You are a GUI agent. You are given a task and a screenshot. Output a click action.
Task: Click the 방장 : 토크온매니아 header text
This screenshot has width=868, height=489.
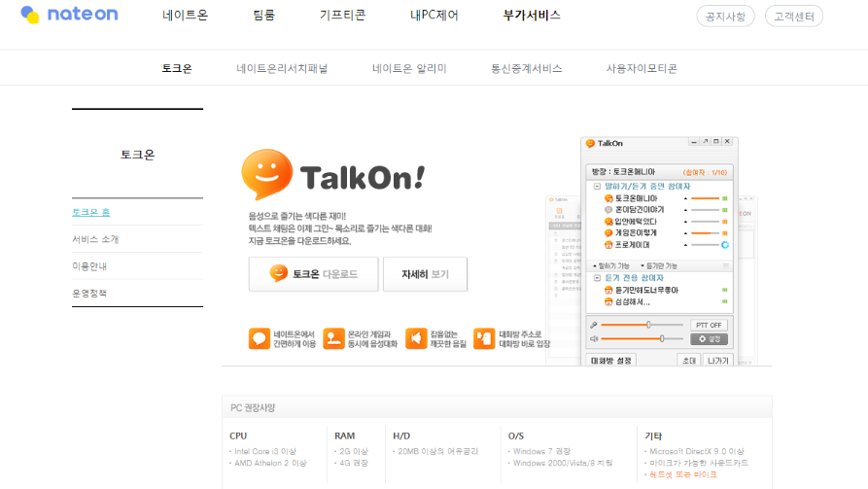pos(623,172)
